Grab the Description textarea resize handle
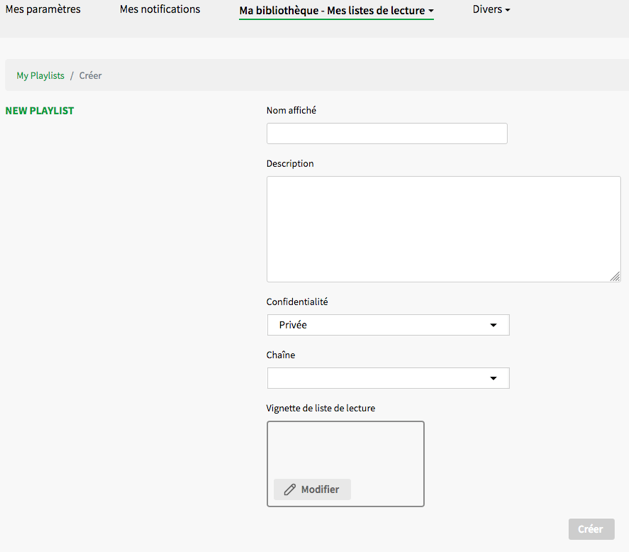The width and height of the screenshot is (629, 552). tap(615, 276)
